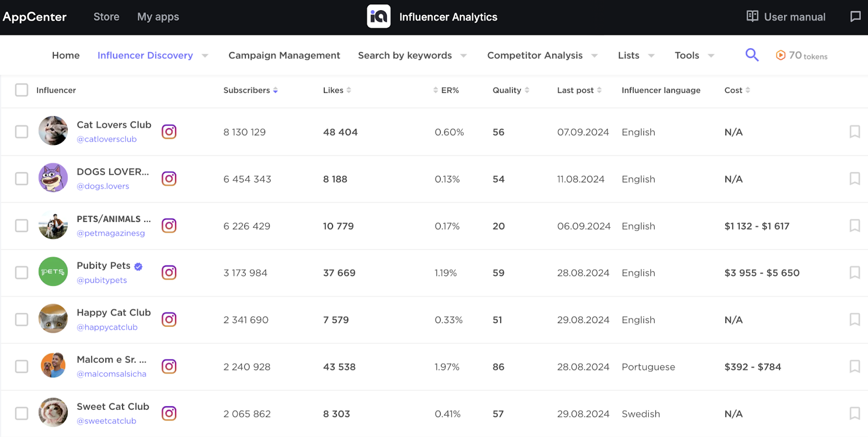This screenshot has height=437, width=868.
Task: Open the @dogs.lovers handle link
Action: click(x=103, y=186)
